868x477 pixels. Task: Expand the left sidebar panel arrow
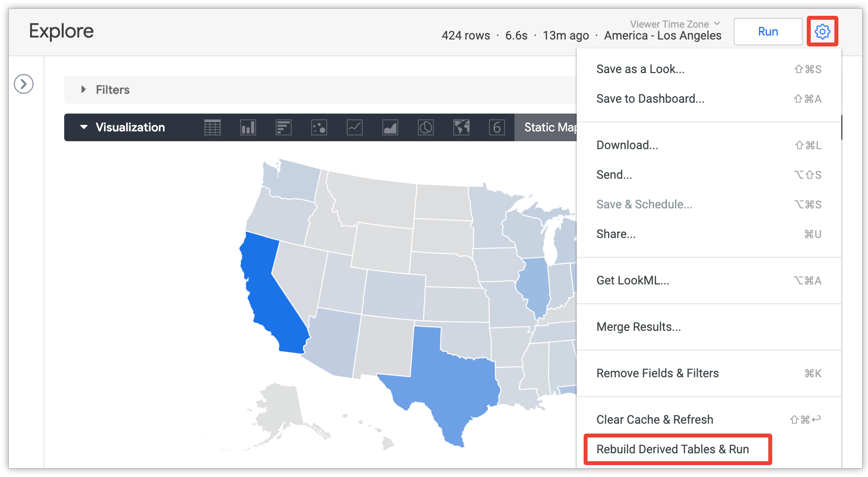pos(23,85)
